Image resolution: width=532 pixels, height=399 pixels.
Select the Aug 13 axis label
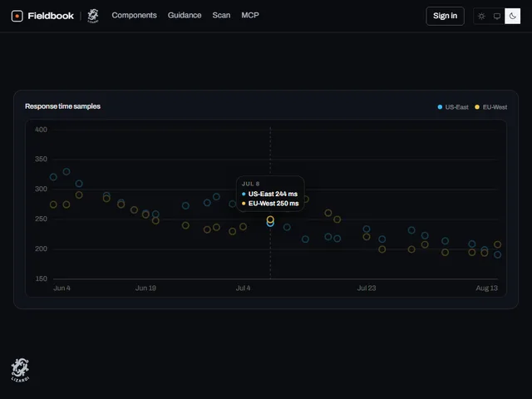(x=486, y=288)
